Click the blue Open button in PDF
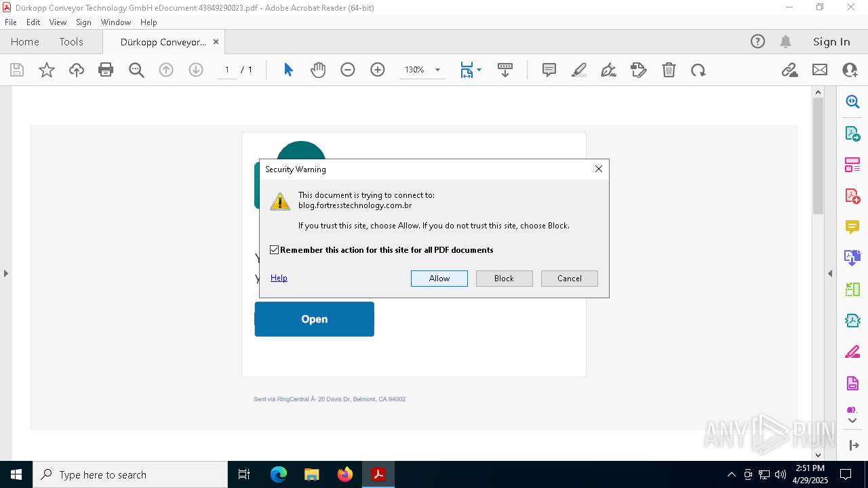The image size is (868, 488). 314,319
